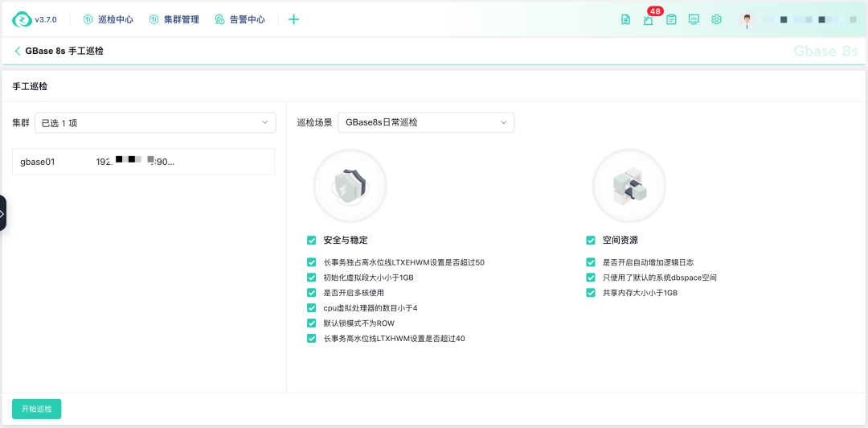Open the clipboard task list icon

click(x=671, y=19)
